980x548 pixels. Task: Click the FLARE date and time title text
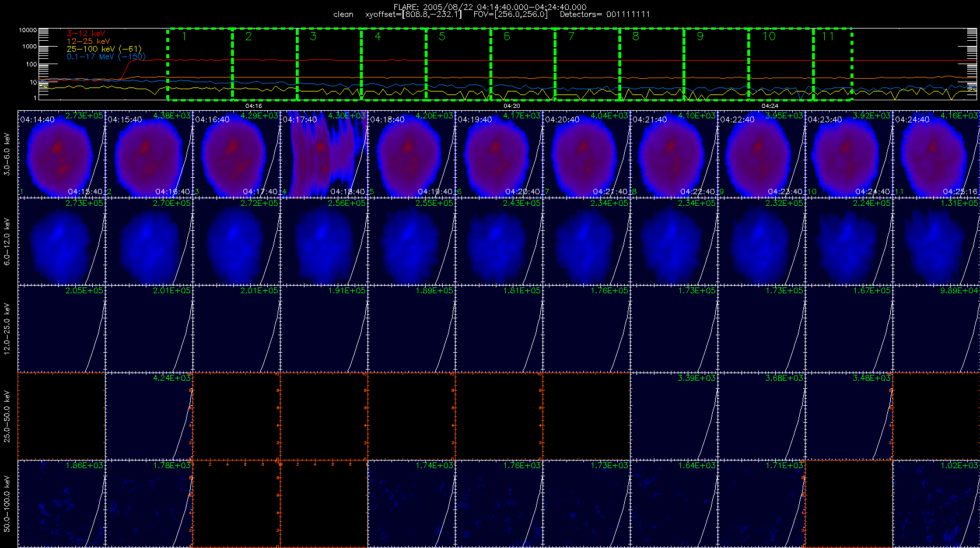click(x=490, y=7)
